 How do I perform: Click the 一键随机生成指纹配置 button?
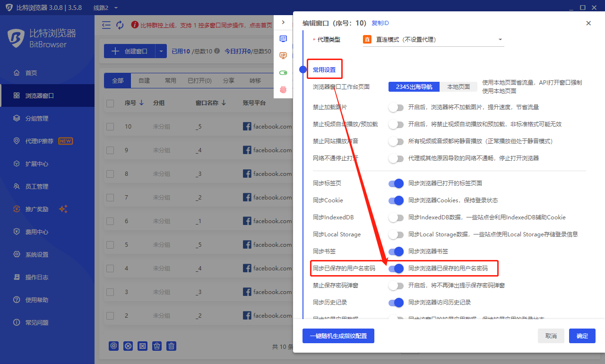[338, 336]
